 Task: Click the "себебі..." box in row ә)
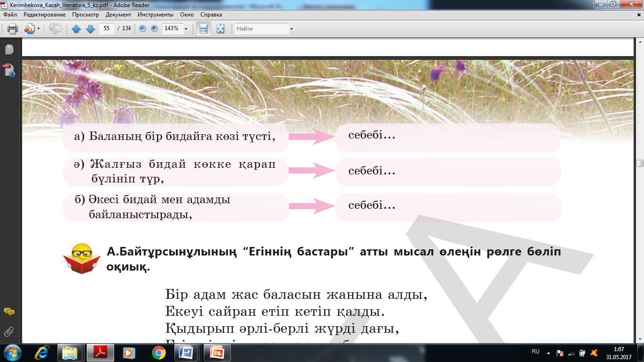coord(448,172)
